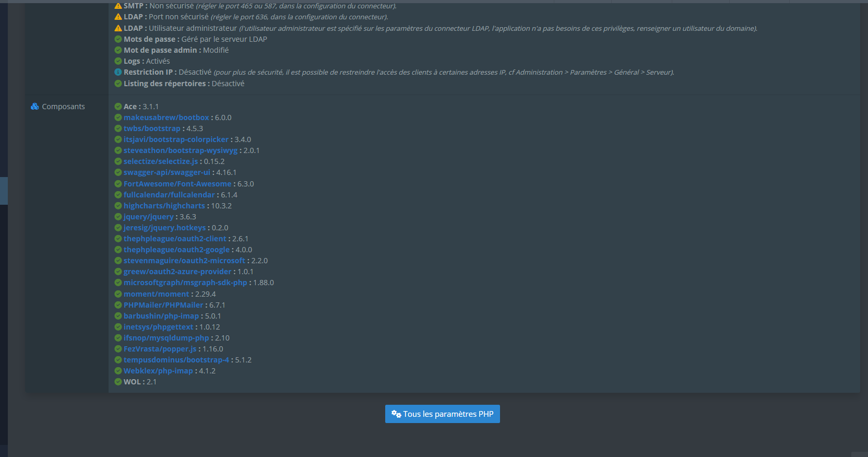
Task: Click the green check beside WOL
Action: [x=118, y=382]
